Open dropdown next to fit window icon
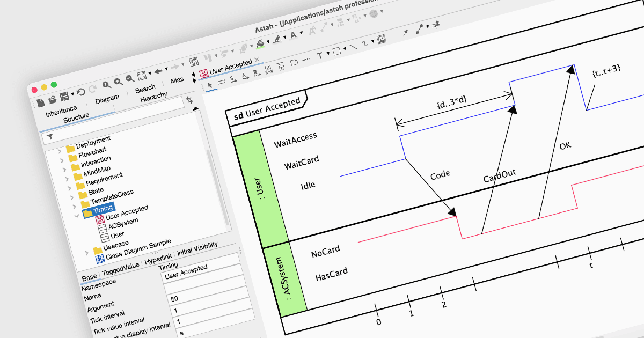 tap(150, 73)
